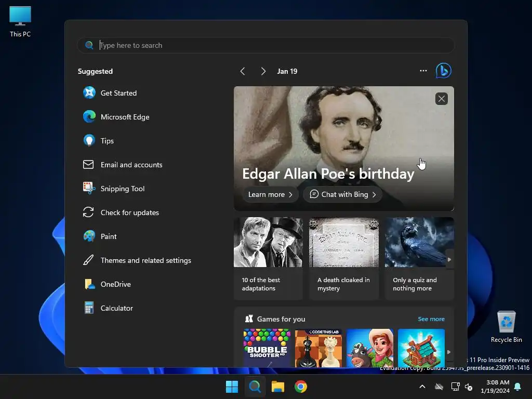Image resolution: width=532 pixels, height=399 pixels.
Task: Open 10 of the best adaptations card
Action: 268,259
